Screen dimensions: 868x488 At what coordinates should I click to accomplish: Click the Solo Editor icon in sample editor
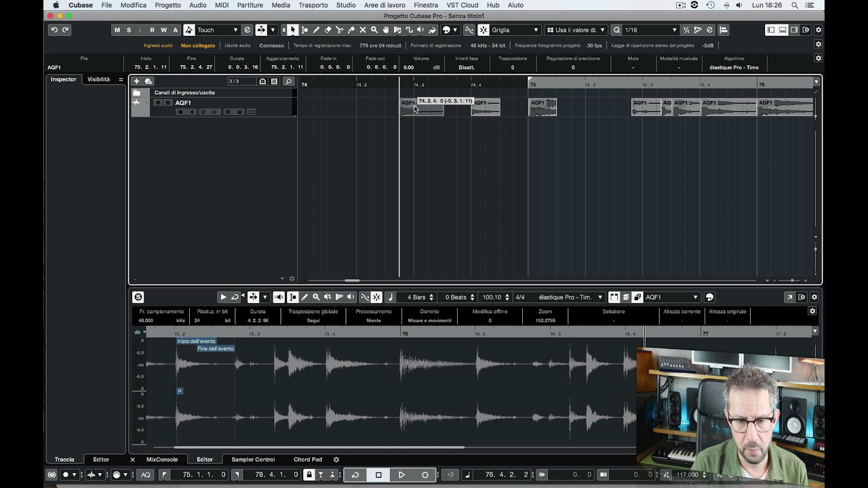tap(138, 297)
